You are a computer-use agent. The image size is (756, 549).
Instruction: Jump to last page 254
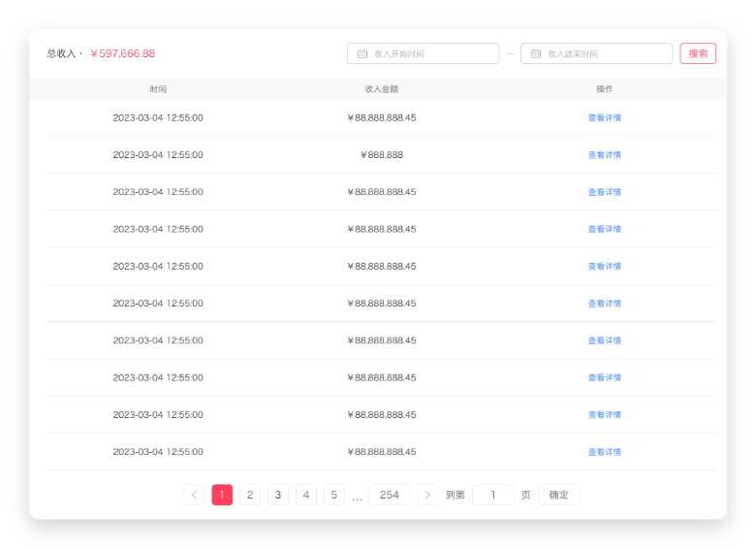(389, 495)
